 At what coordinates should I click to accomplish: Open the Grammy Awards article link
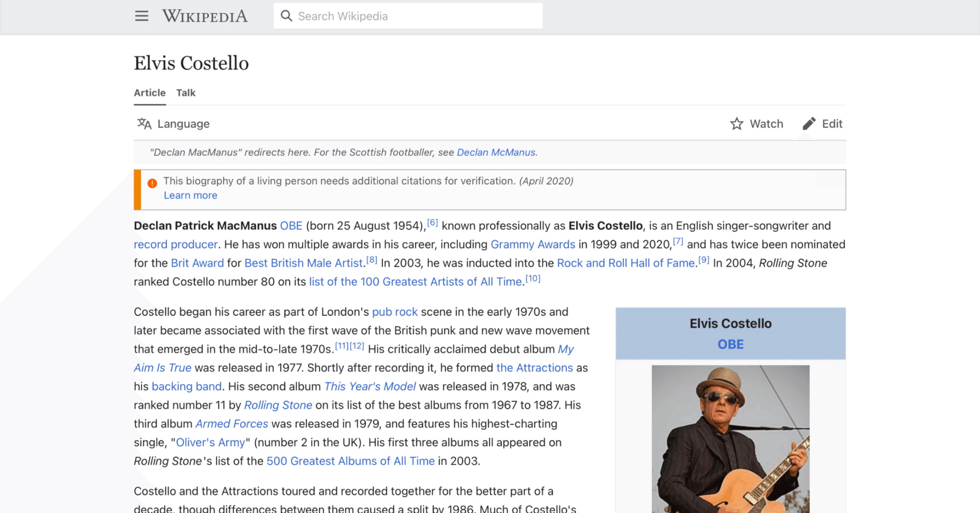coord(533,244)
